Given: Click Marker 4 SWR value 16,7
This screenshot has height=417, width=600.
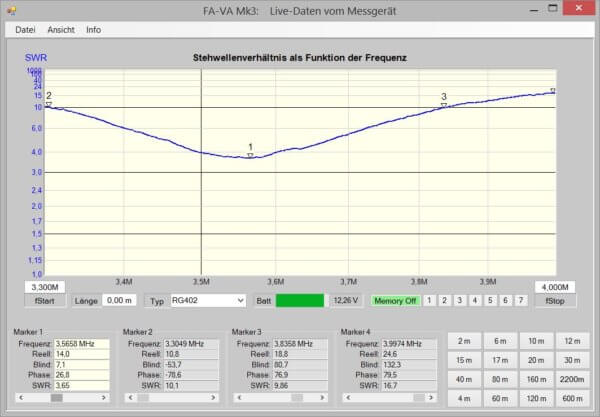Looking at the screenshot, I should click(409, 385).
